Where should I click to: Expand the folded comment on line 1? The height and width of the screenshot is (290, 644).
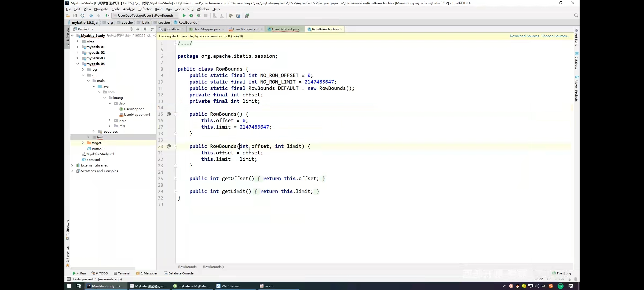(175, 43)
